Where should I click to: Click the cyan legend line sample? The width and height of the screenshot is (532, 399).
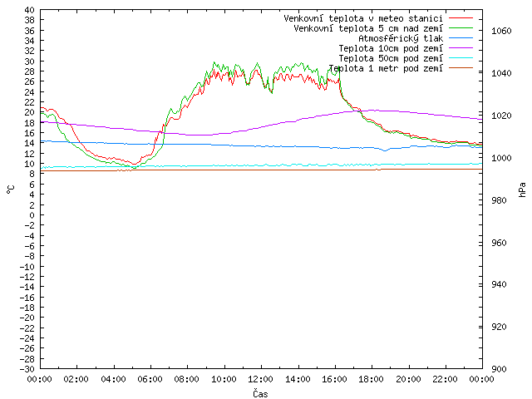(x=461, y=58)
